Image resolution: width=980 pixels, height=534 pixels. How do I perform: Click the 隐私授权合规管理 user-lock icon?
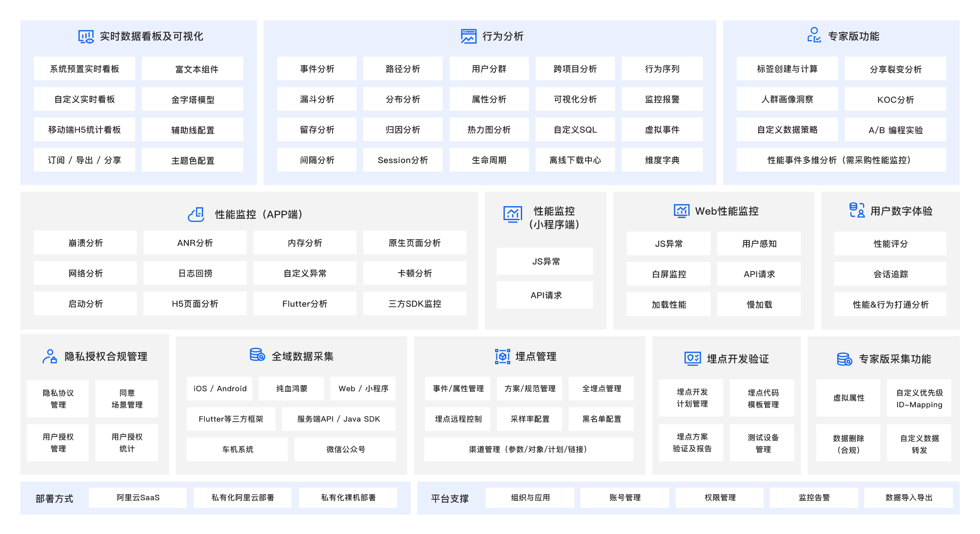50,356
